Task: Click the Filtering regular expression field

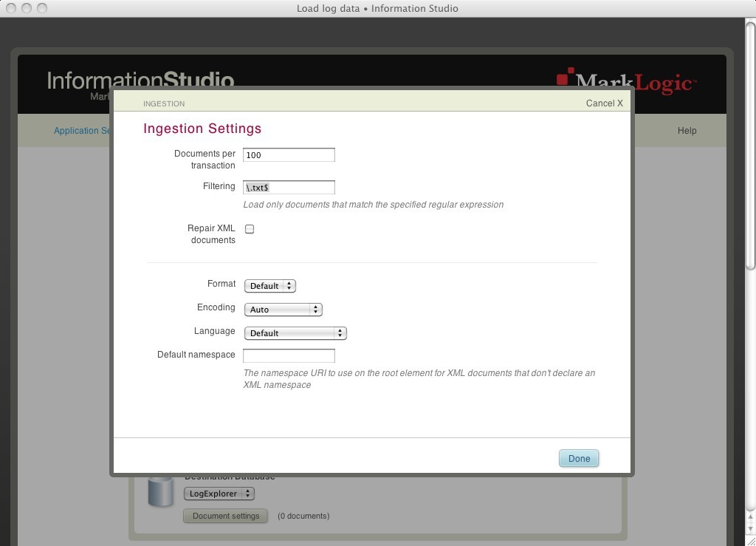Action: point(289,187)
